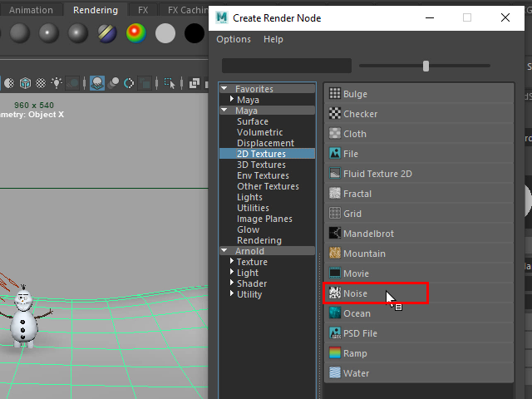Pick the Ocean texture node
Viewport: 532px width, 399px height.
[x=357, y=313]
